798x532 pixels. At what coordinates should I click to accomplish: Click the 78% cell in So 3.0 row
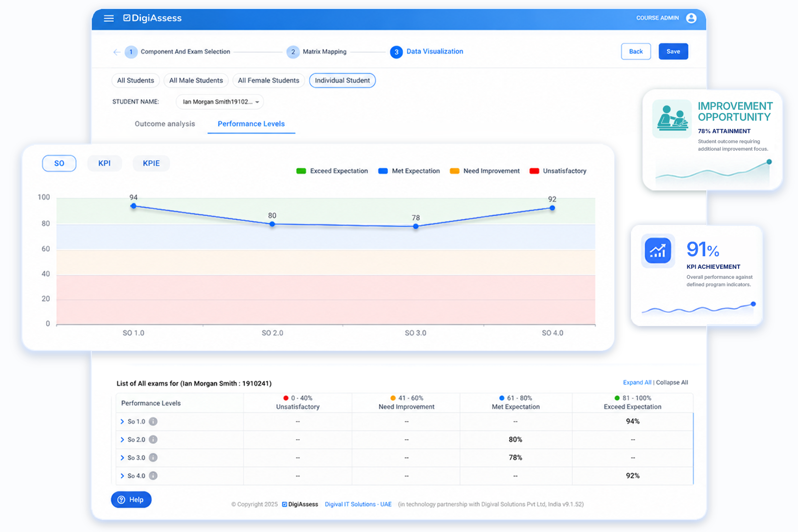[x=516, y=458]
